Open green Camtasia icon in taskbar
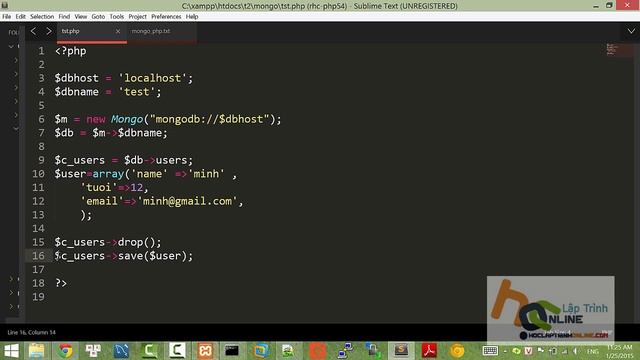The height and width of the screenshot is (360, 640). pos(149,351)
